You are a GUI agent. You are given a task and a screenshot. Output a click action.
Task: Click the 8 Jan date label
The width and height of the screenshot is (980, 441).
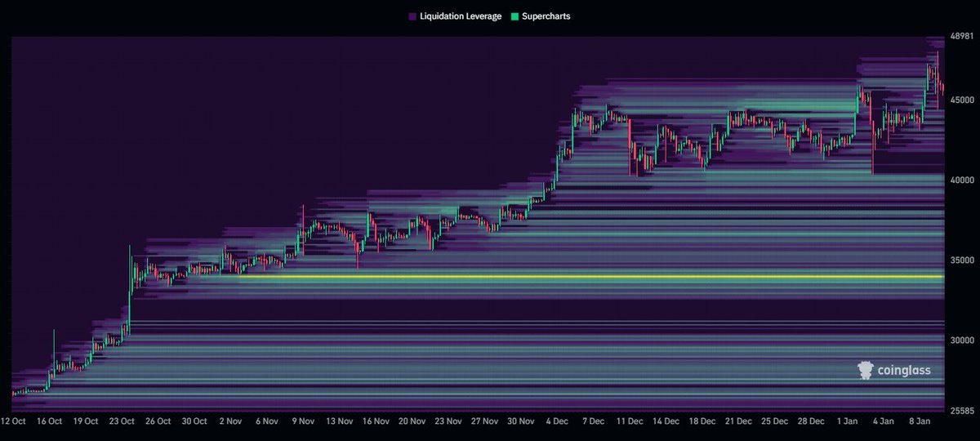coord(920,422)
